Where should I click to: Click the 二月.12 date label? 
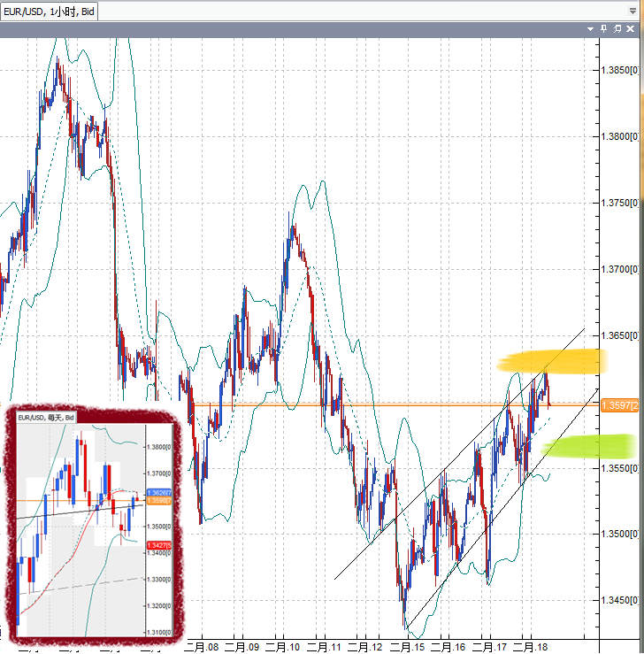(x=365, y=647)
